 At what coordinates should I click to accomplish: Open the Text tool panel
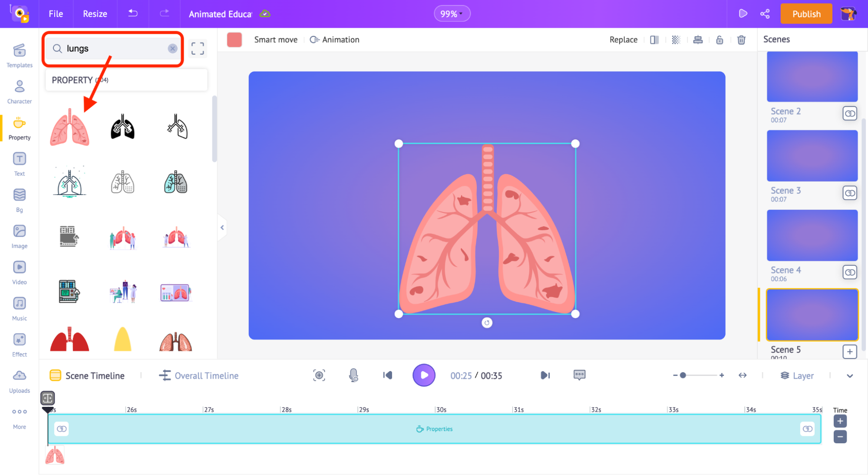click(x=20, y=164)
